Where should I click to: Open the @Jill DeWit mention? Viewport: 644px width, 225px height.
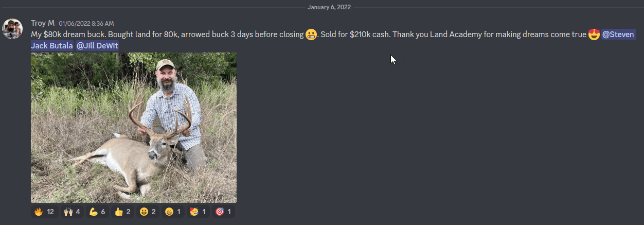(x=97, y=45)
